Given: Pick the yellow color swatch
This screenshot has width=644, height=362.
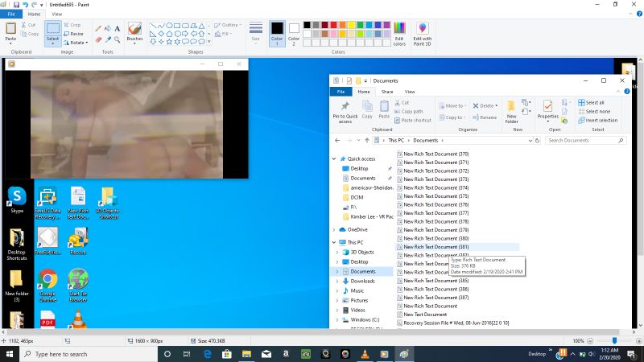Looking at the screenshot, I should click(x=351, y=25).
